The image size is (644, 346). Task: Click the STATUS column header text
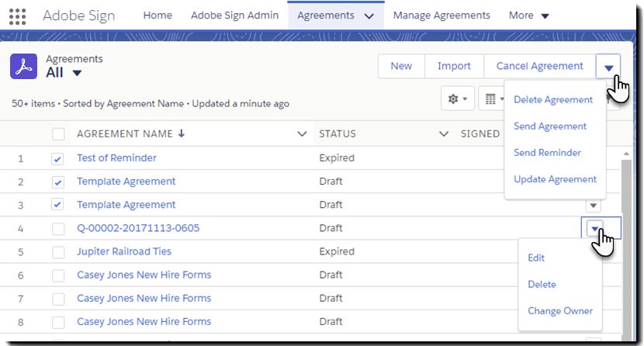(x=338, y=133)
